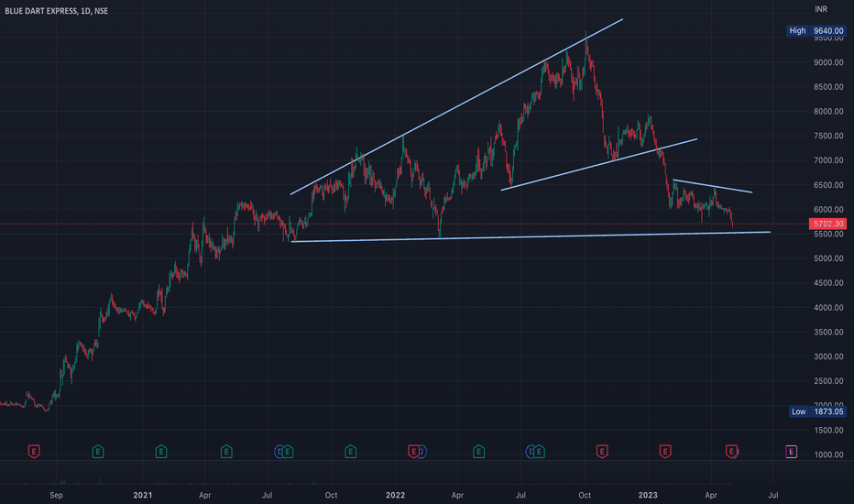Click the BLUE DART EXPRESS, 1D, NSE title

coord(56,11)
